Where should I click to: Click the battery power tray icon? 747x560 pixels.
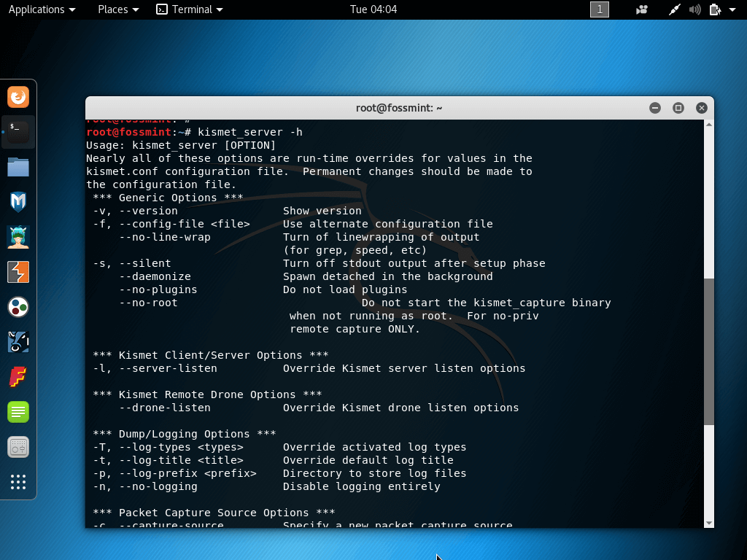[715, 9]
